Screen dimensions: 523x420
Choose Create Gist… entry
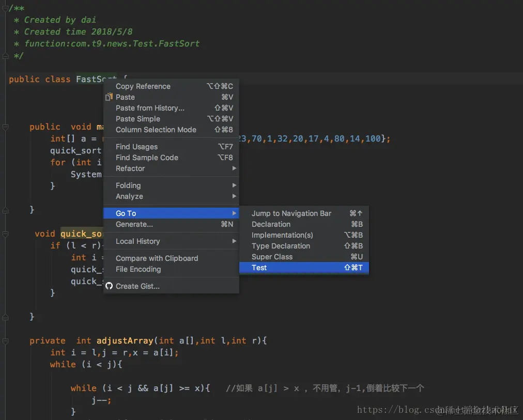[171, 286]
